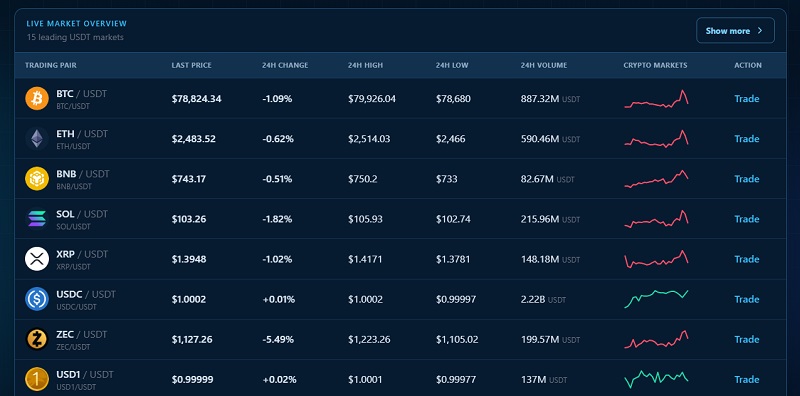Click the +0.01% change value
The width and height of the screenshot is (800, 396).
point(279,299)
